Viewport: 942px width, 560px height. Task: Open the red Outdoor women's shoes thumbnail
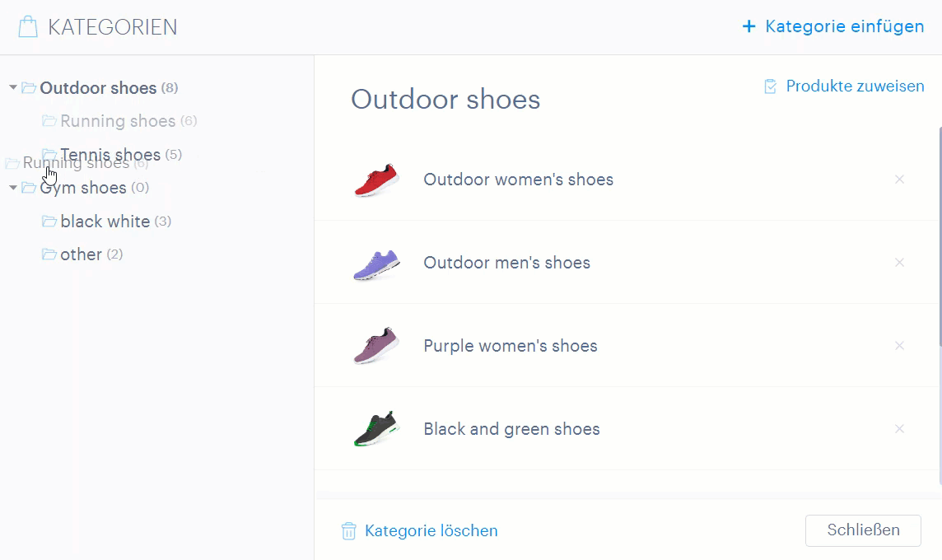coord(376,180)
